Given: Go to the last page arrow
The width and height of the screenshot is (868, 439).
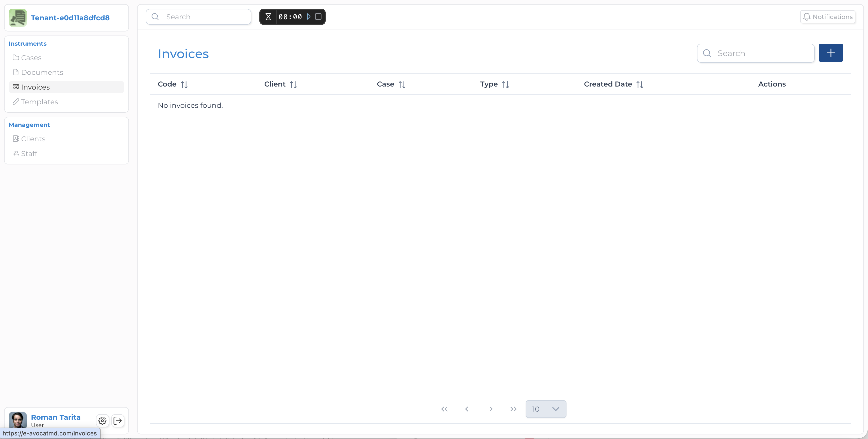Looking at the screenshot, I should coord(513,409).
